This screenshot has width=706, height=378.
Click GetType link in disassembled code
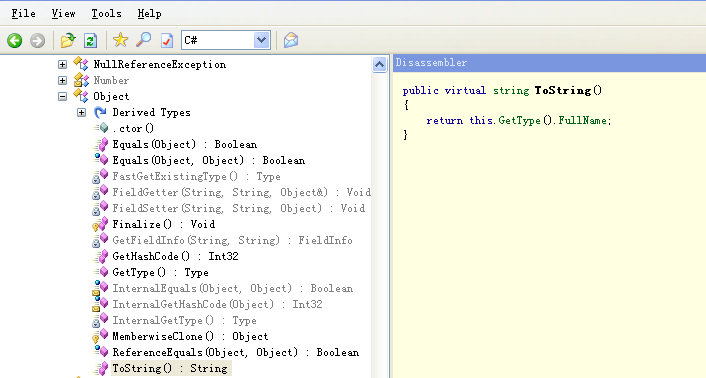point(519,121)
